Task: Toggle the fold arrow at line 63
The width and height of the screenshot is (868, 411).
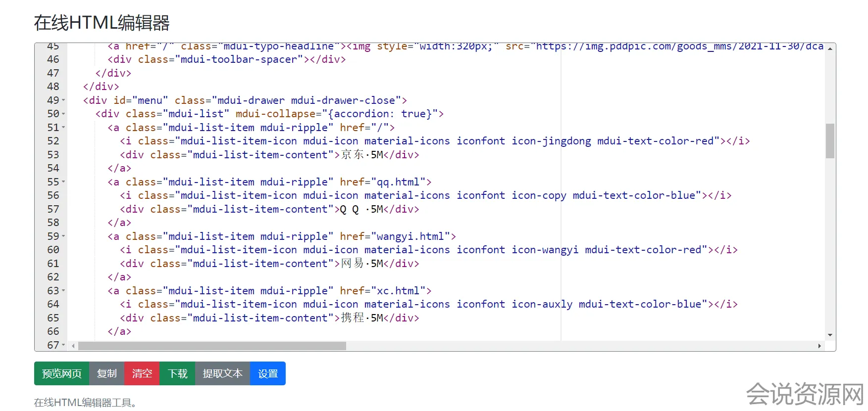Action: 63,291
